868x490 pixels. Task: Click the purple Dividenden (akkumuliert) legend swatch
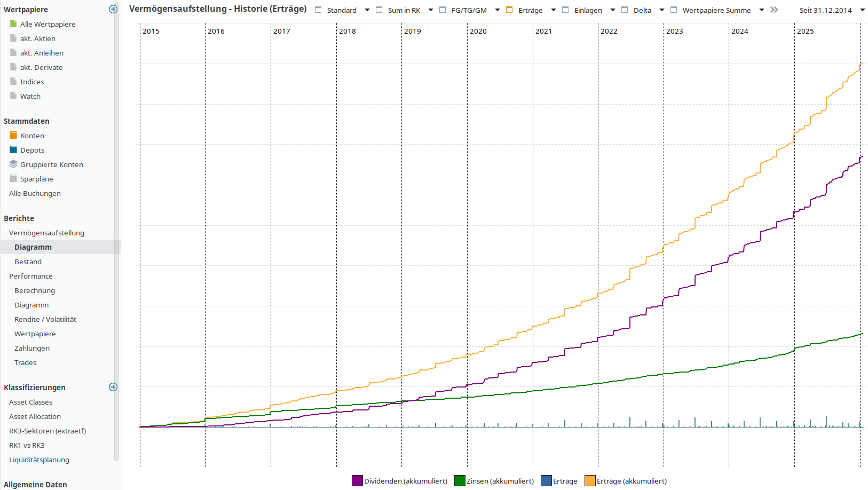click(357, 481)
